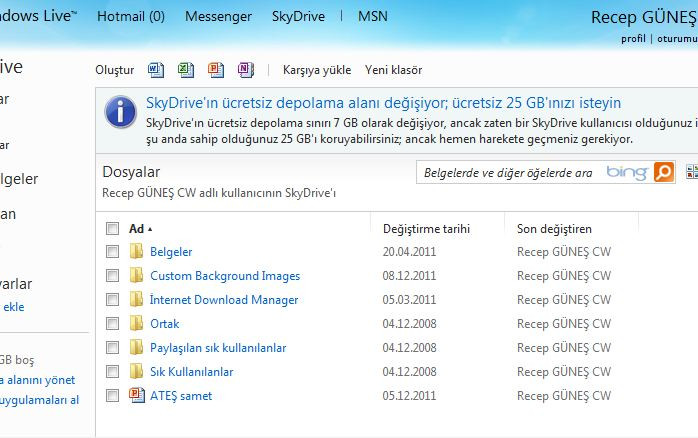Create a new Word document

pos(156,70)
